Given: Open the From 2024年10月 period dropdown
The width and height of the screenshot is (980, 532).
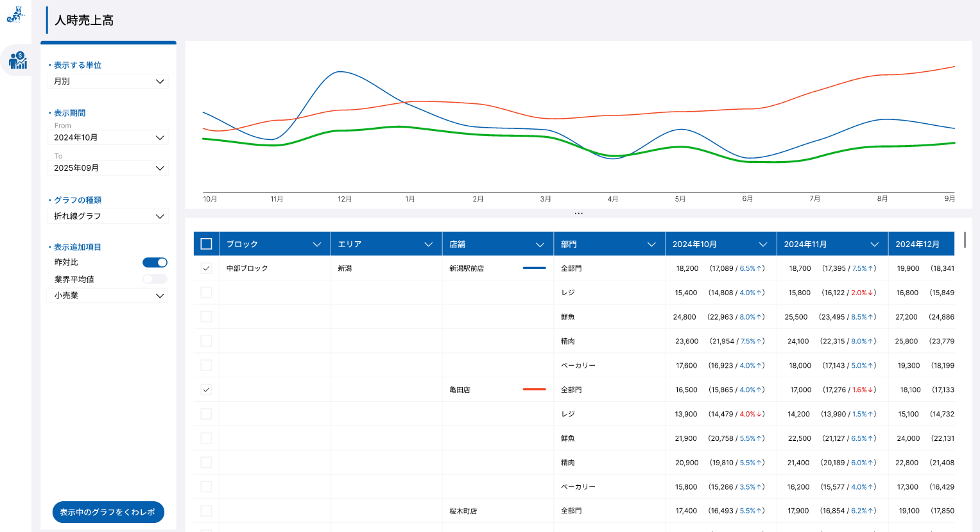Looking at the screenshot, I should pos(107,138).
